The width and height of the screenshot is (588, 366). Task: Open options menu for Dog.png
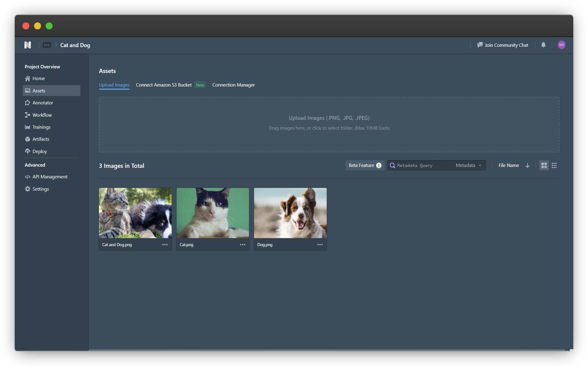320,245
